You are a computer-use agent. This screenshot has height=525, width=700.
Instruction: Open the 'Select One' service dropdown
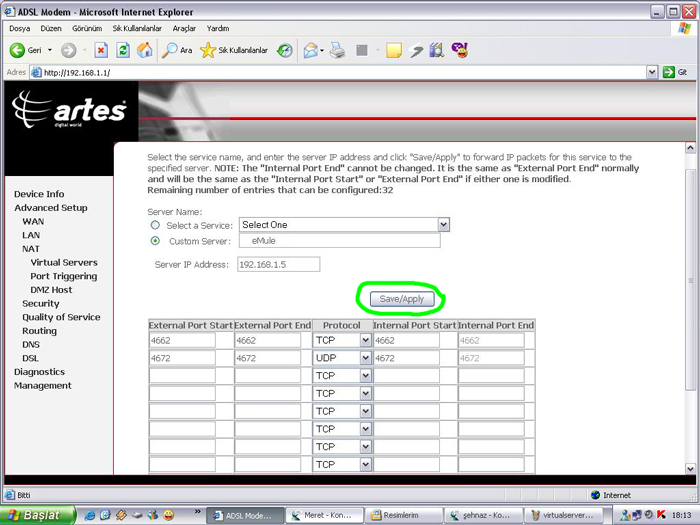click(344, 225)
